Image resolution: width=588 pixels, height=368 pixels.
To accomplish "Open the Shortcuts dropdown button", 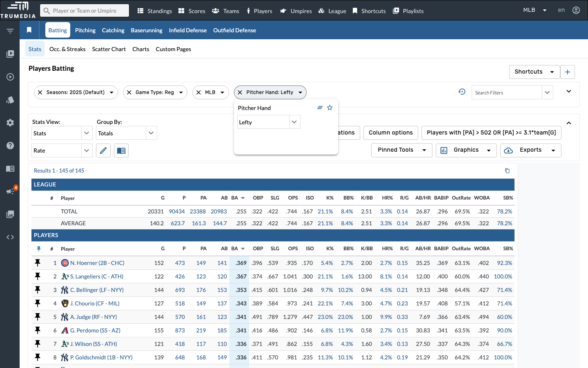I will [535, 72].
